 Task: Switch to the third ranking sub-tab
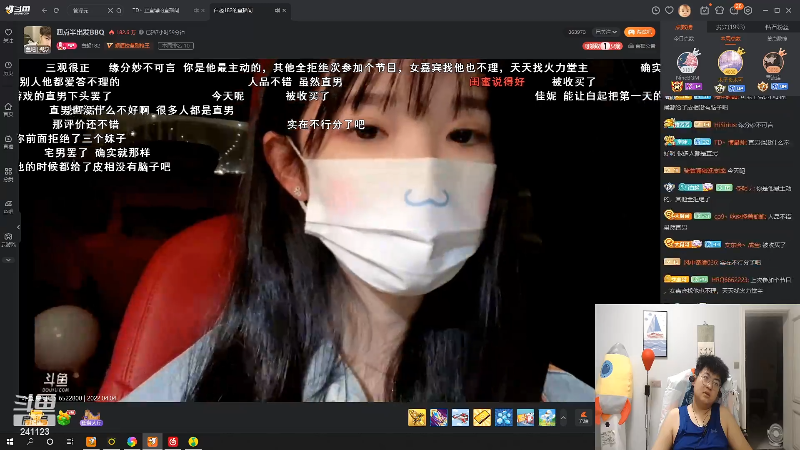click(777, 39)
